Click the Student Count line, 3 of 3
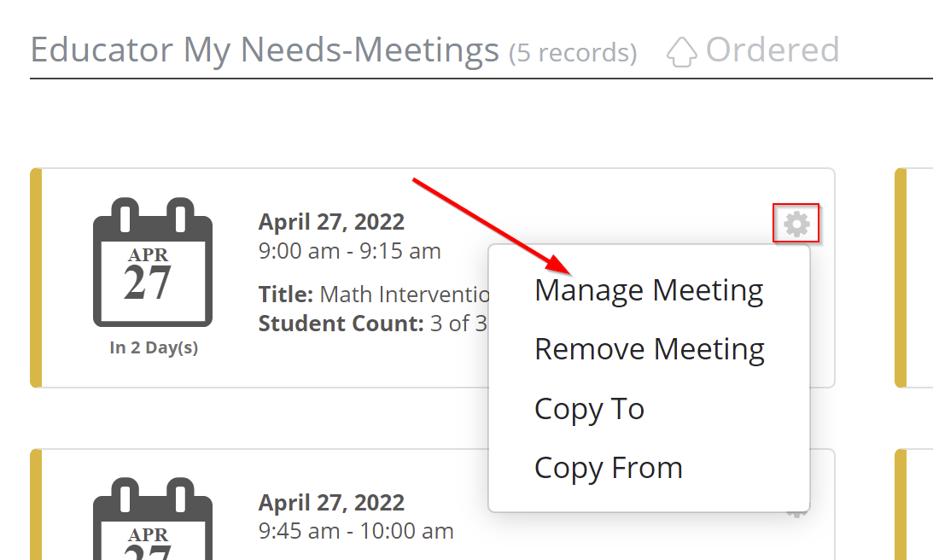Screen dimensions: 933x560 pyautogui.click(x=372, y=324)
